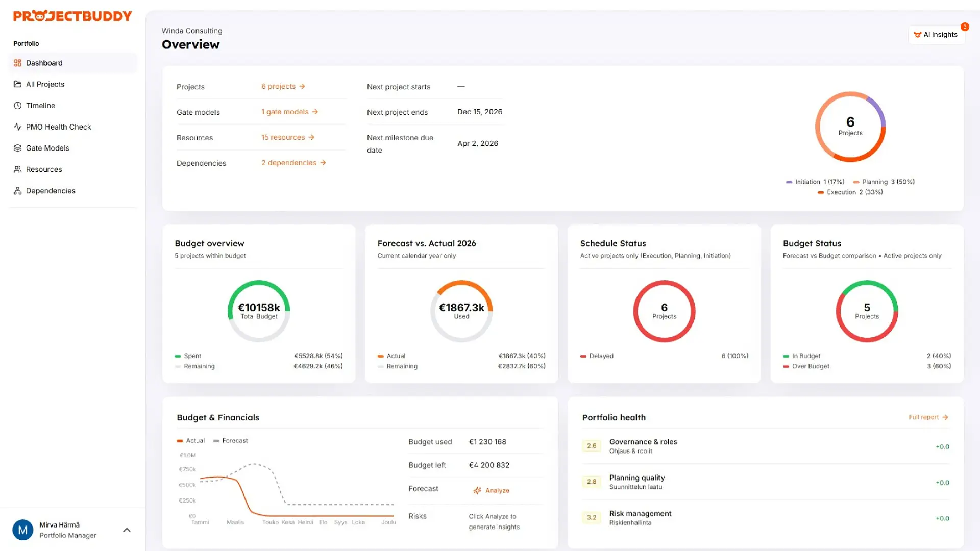Click the Resources people icon
This screenshot has width=980, height=551.
(17, 169)
